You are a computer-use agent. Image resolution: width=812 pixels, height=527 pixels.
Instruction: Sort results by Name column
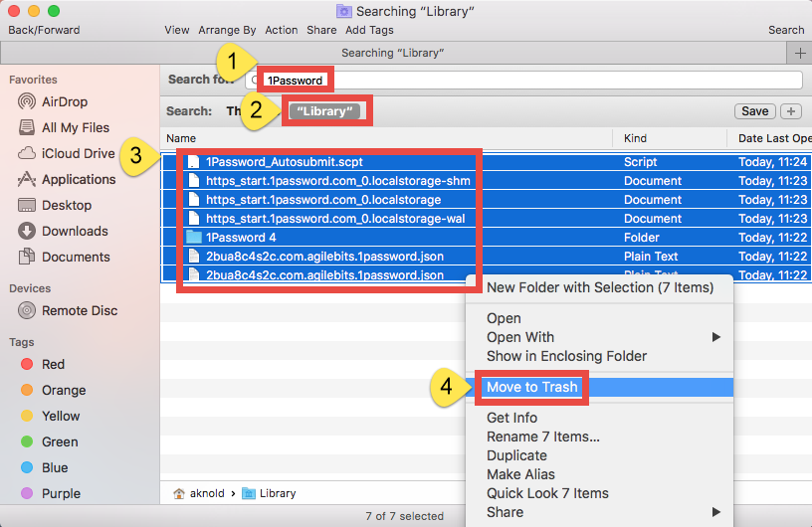[x=181, y=138]
